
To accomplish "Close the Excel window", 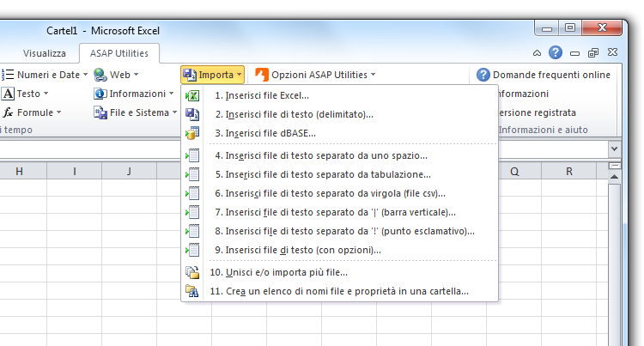I will click(x=602, y=27).
